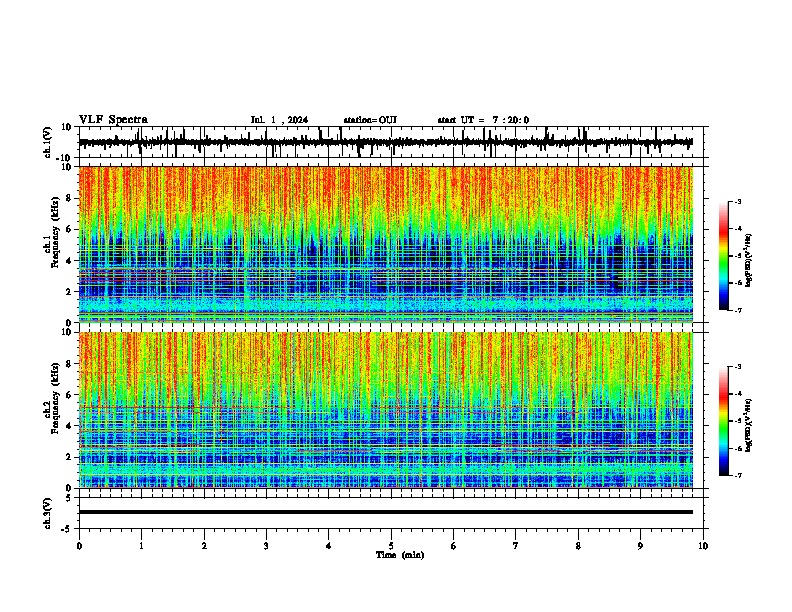
Task: Click the "ch.1(V)" waveform axis label
Action: click(x=48, y=142)
